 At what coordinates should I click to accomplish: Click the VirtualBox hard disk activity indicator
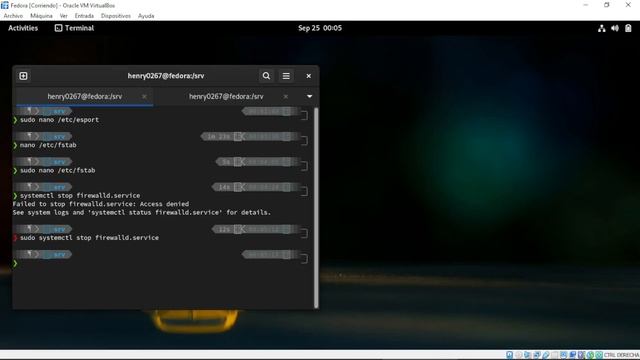pos(510,355)
